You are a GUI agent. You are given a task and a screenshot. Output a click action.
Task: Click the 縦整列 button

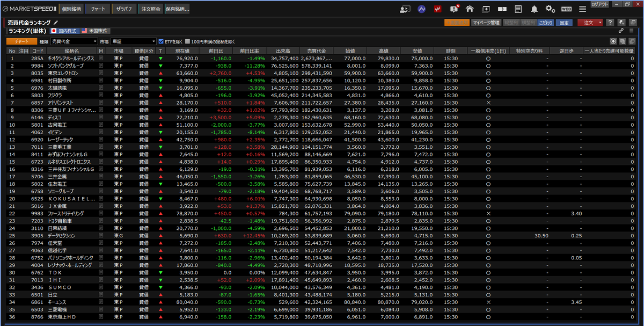pyautogui.click(x=511, y=23)
